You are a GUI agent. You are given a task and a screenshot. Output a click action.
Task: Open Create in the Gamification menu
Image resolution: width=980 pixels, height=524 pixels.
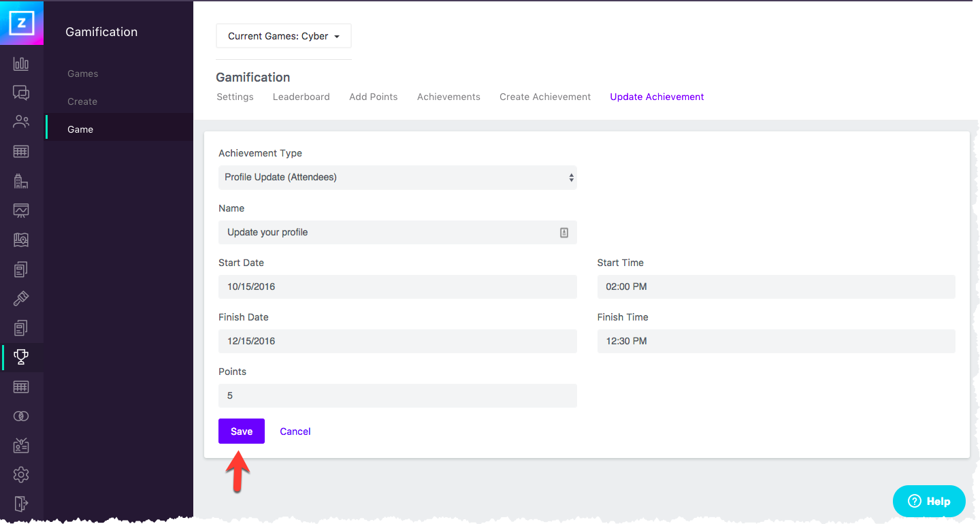click(x=82, y=101)
